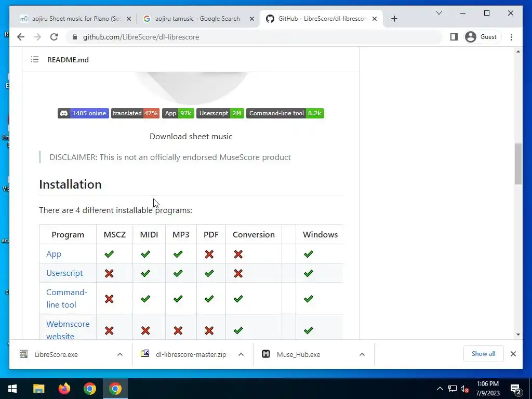Open the taskbar clock and date
The image size is (532, 399).
coord(487,389)
